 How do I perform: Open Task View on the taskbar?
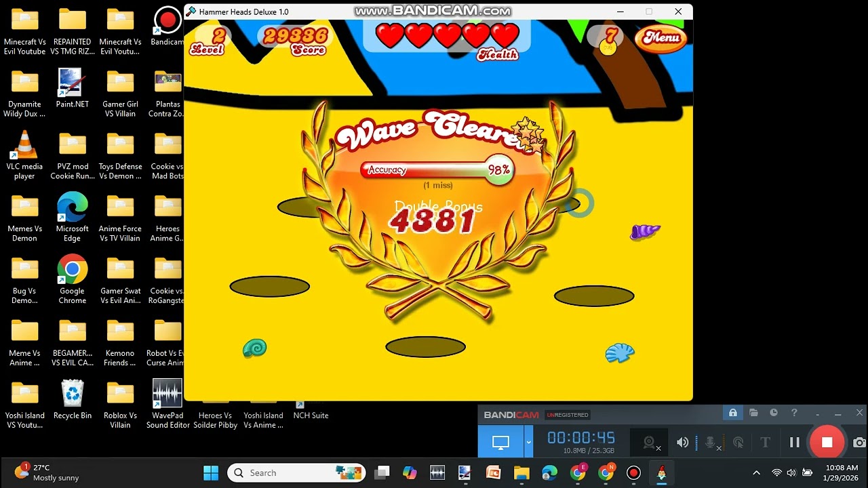coord(382,472)
